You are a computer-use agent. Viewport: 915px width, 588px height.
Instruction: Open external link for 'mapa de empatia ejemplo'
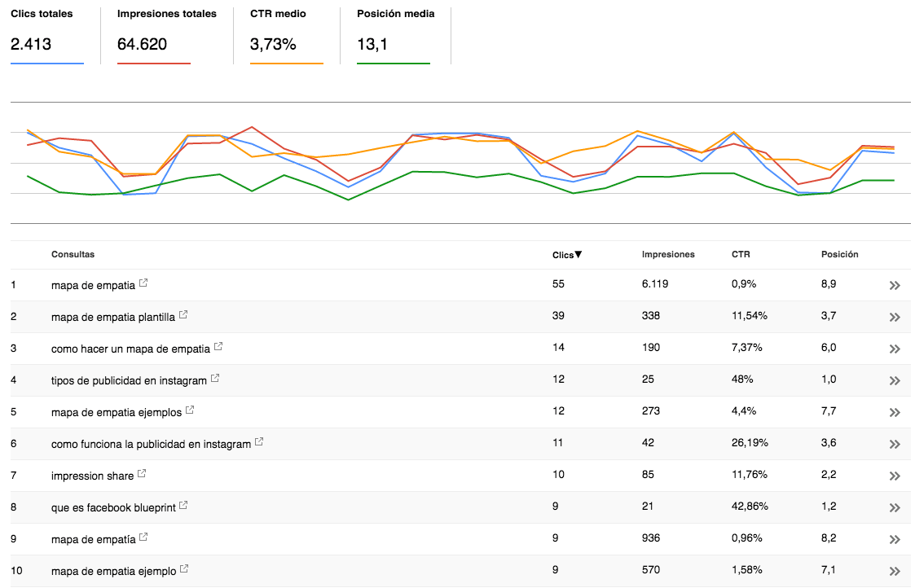[x=184, y=568]
